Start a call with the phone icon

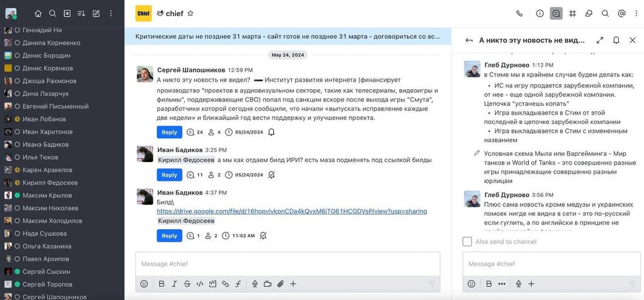pos(519,13)
